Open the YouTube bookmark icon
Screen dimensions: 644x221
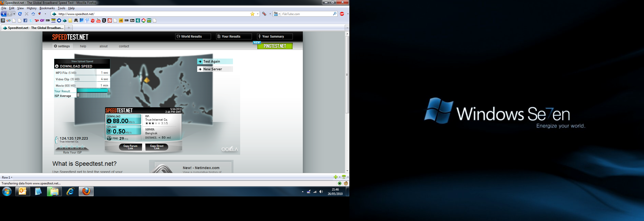click(98, 20)
